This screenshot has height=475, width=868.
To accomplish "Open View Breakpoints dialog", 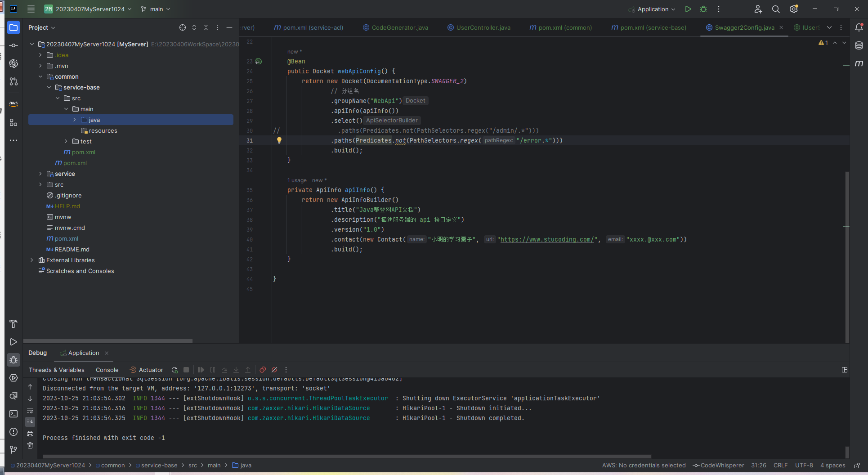I will (263, 370).
